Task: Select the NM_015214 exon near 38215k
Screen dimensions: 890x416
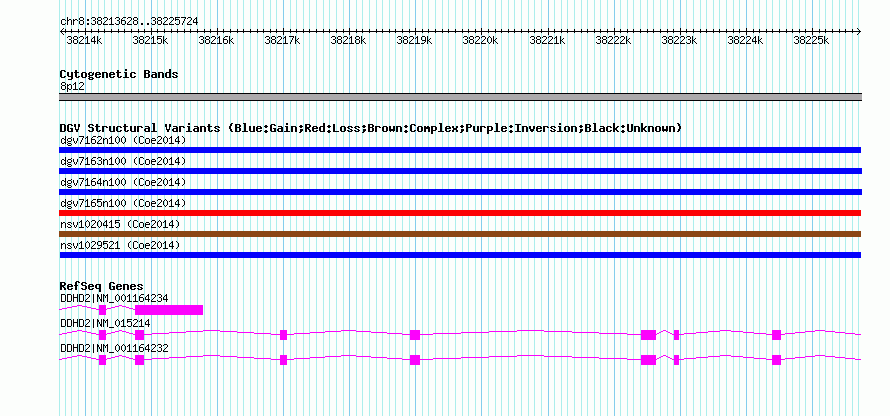Action: [140, 335]
